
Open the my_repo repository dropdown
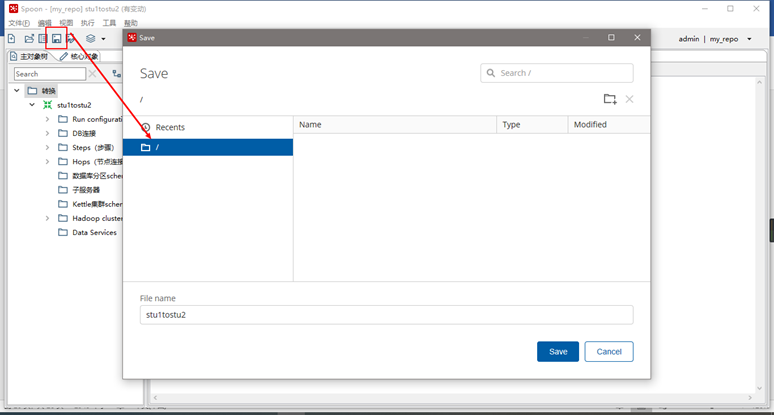(x=749, y=39)
